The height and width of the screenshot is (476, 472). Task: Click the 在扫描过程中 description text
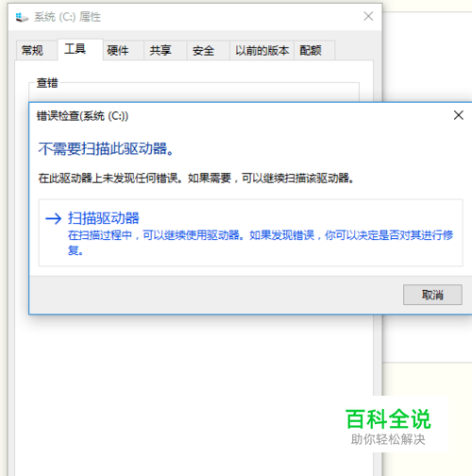click(261, 243)
